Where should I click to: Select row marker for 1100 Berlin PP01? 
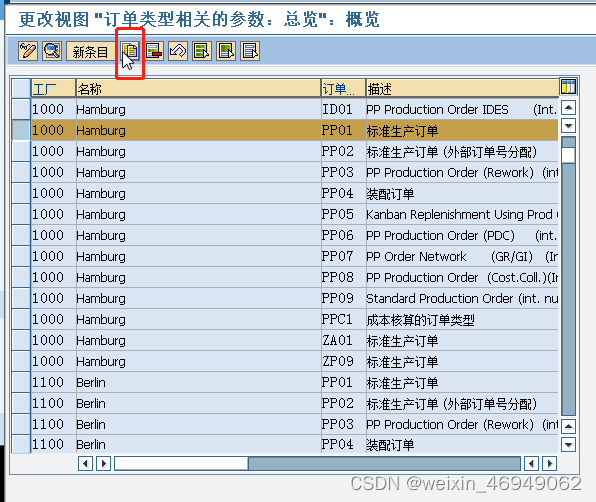click(21, 382)
